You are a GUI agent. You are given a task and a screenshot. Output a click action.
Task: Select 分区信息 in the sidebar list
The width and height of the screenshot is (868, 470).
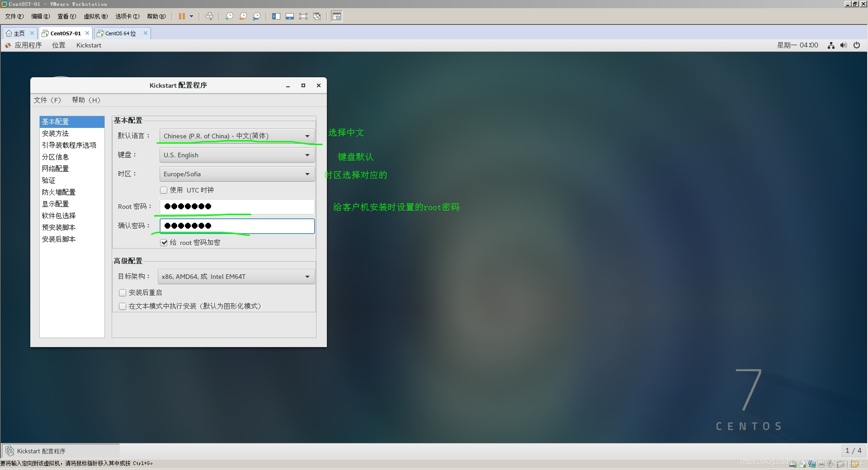pyautogui.click(x=72, y=157)
